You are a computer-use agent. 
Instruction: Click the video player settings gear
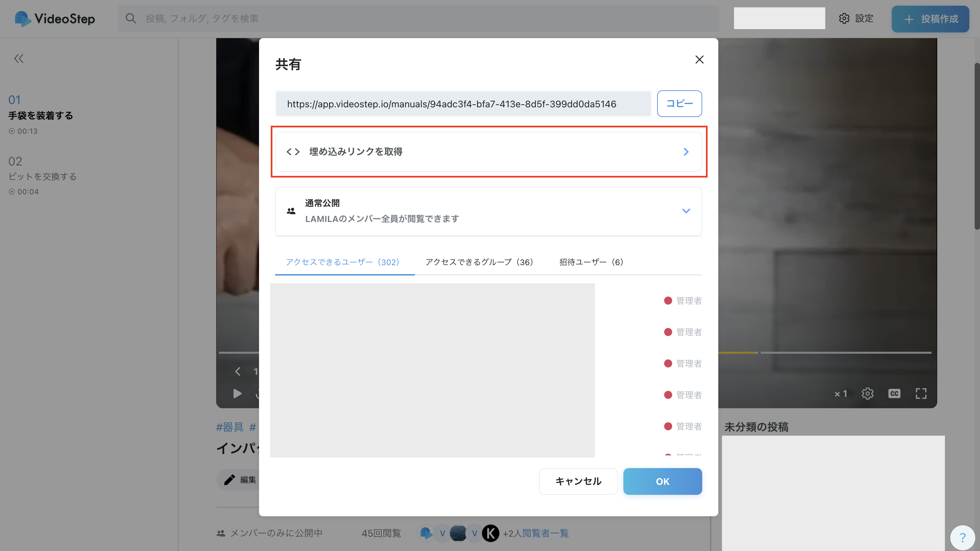[x=867, y=394]
